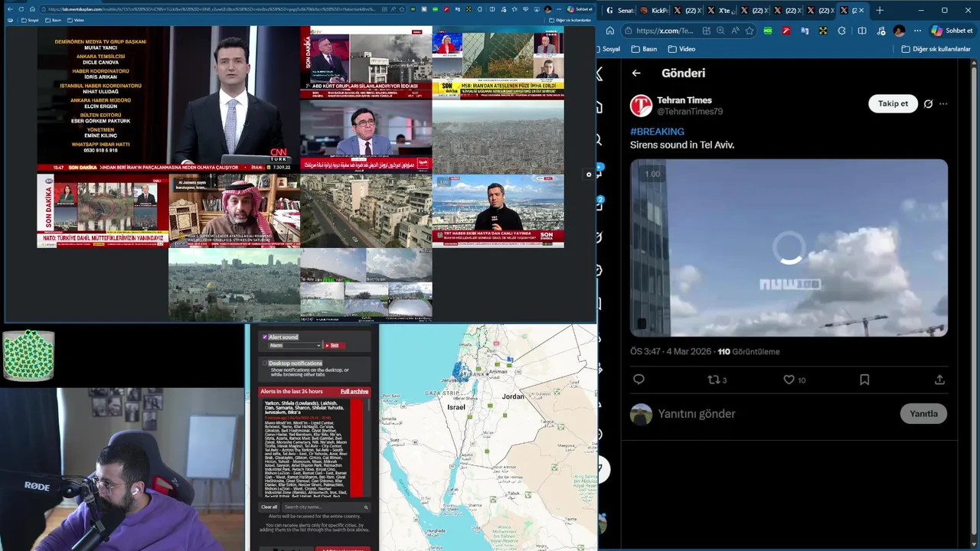Click the Takip et follow button
The height and width of the screenshot is (551, 980).
pos(893,104)
